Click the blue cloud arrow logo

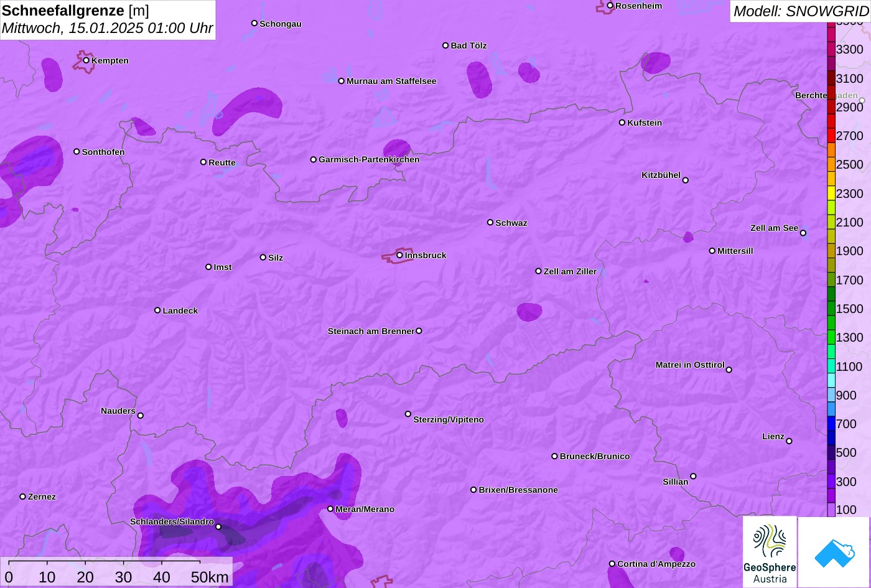point(834,552)
